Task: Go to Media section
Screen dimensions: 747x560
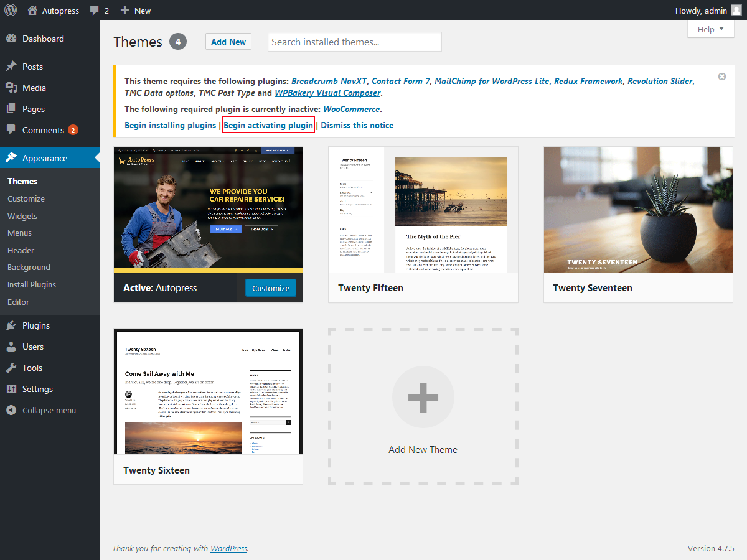Action: (34, 88)
